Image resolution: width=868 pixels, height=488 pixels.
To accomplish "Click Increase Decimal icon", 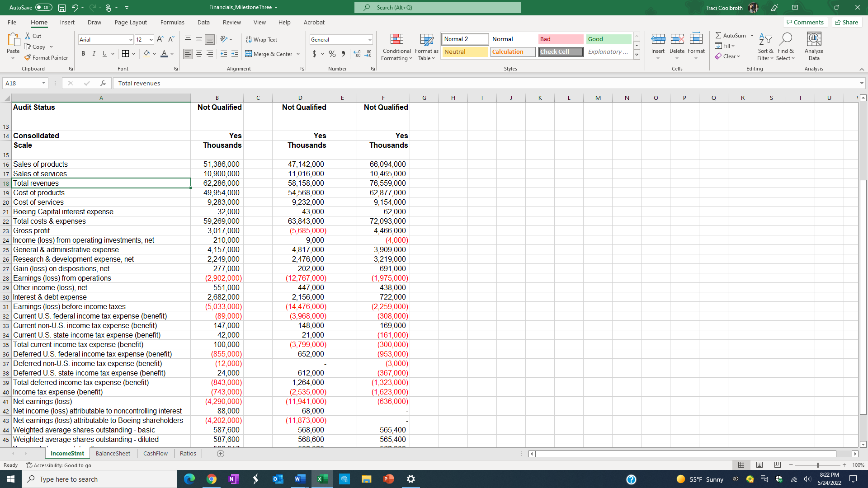I will [357, 54].
